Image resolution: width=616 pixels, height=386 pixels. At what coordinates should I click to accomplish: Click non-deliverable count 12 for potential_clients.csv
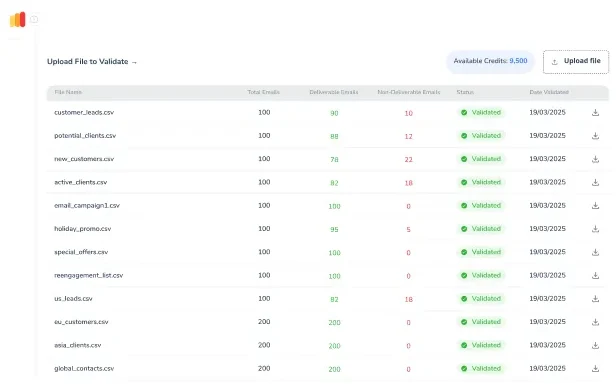(x=409, y=137)
